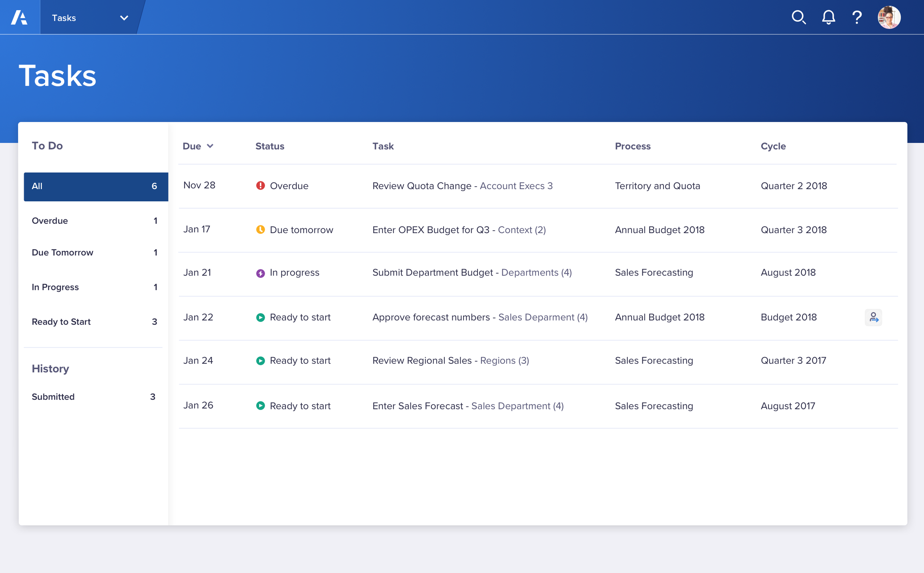Open the Account Execs 3 link

point(516,186)
